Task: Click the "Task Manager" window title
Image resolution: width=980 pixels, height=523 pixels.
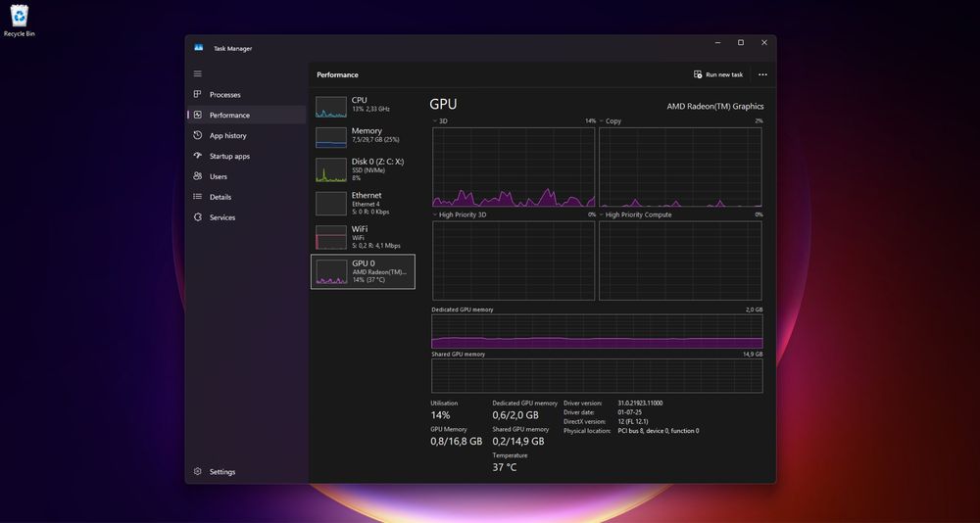Action: click(232, 48)
